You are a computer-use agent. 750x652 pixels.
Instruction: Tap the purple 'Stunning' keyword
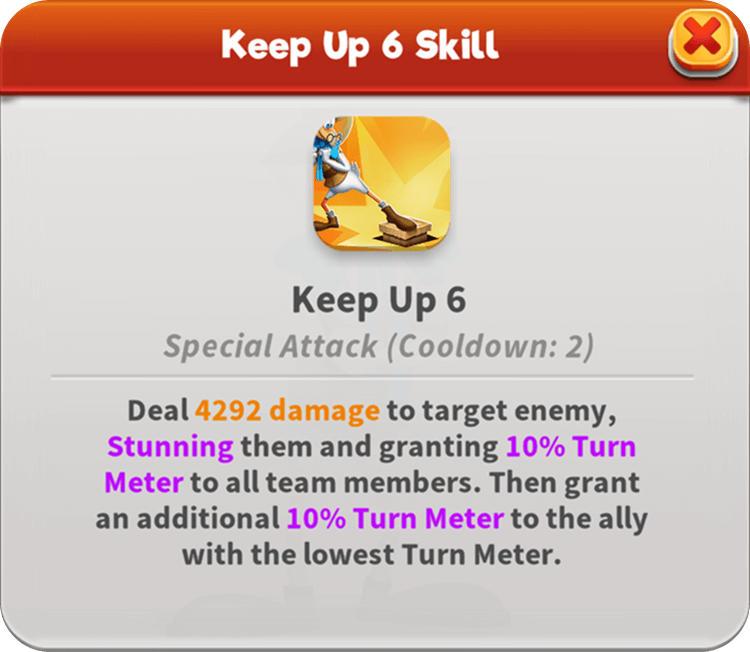(x=171, y=448)
